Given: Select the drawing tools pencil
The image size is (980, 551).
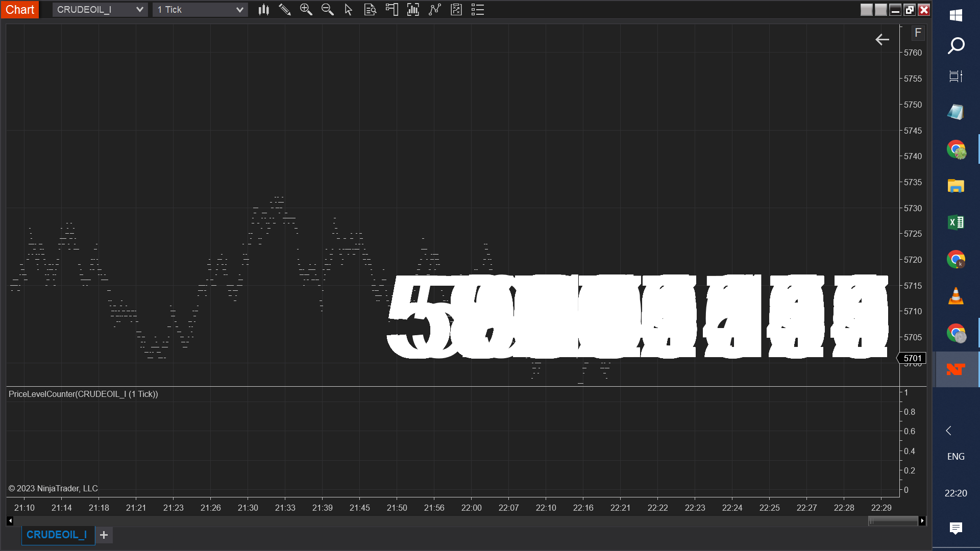Looking at the screenshot, I should [x=285, y=10].
